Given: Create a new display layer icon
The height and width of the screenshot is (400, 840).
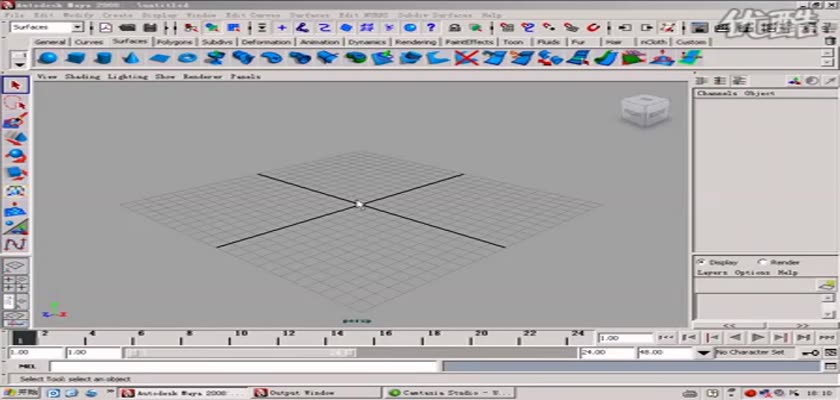Looking at the screenshot, I should (x=825, y=285).
